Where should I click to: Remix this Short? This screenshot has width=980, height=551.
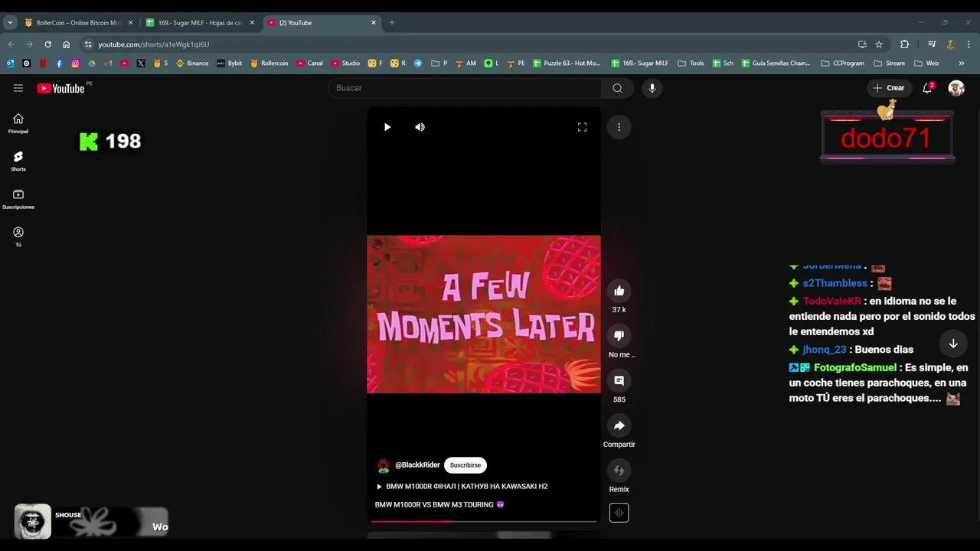[619, 471]
